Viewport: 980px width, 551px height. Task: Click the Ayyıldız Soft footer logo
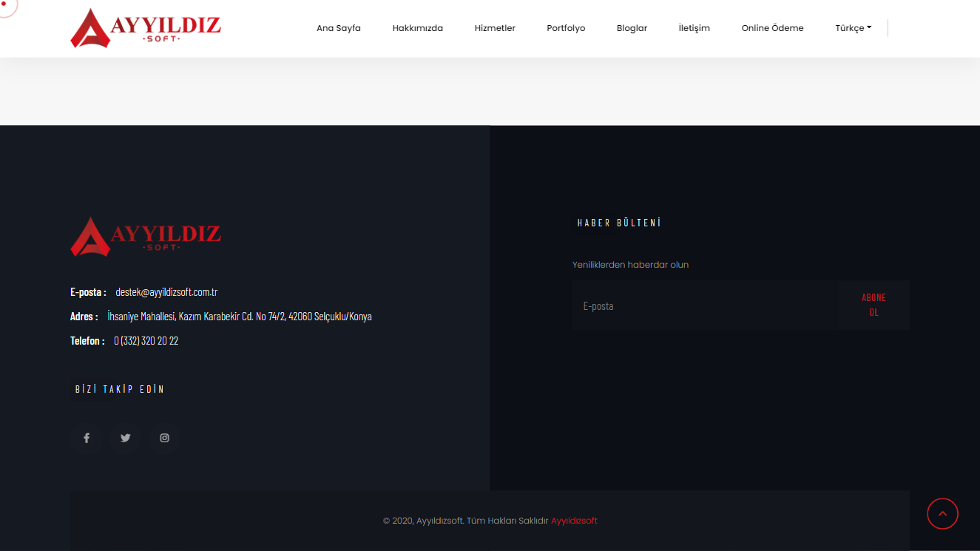click(x=146, y=237)
